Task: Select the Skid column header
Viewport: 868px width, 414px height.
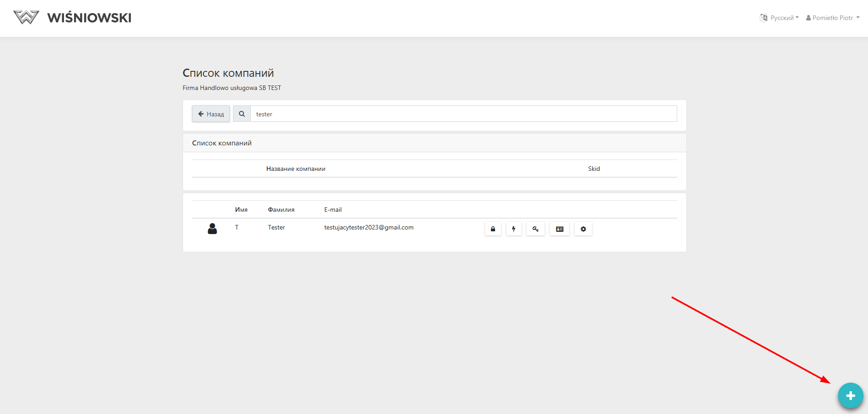Action: pyautogui.click(x=594, y=169)
